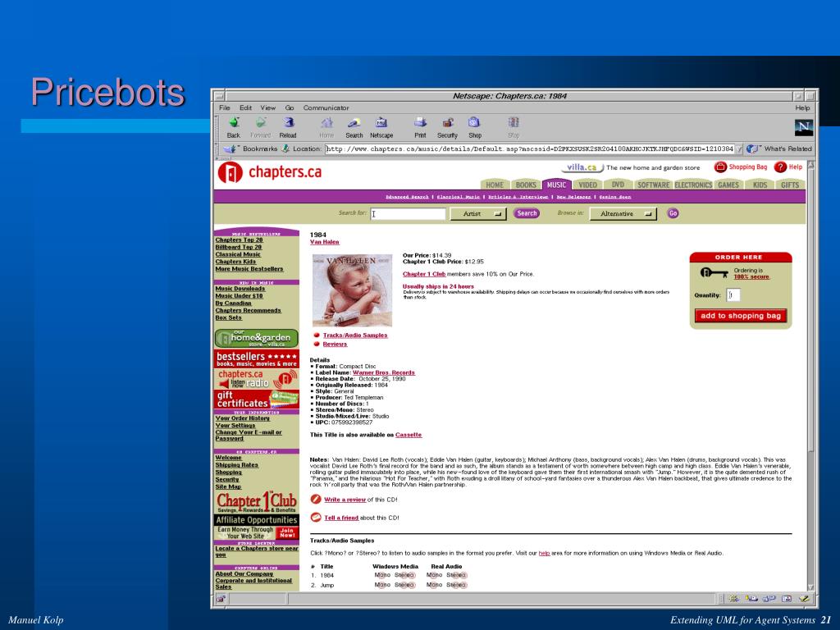Switch to the BOOKS tab

[x=526, y=185]
